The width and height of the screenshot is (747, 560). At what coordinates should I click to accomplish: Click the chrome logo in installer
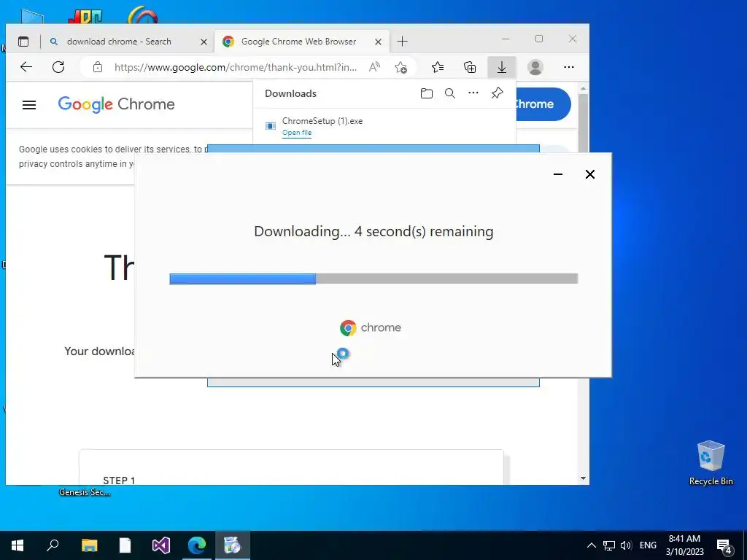(371, 327)
